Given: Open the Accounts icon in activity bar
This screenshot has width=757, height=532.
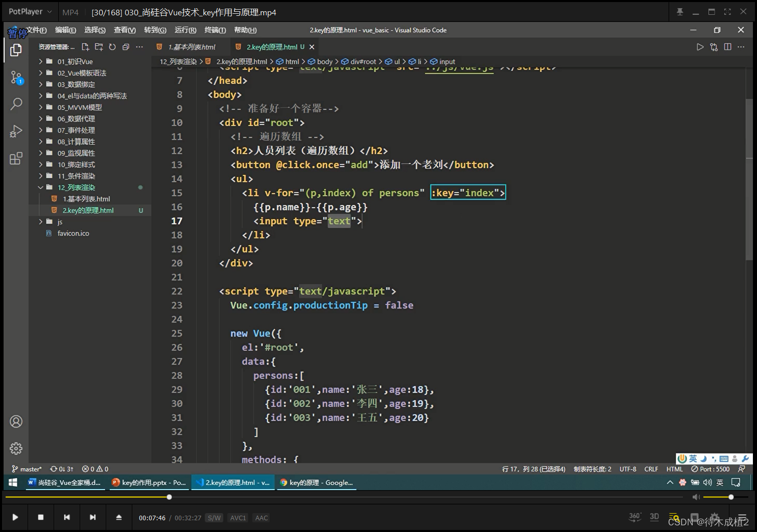Looking at the screenshot, I should (16, 422).
